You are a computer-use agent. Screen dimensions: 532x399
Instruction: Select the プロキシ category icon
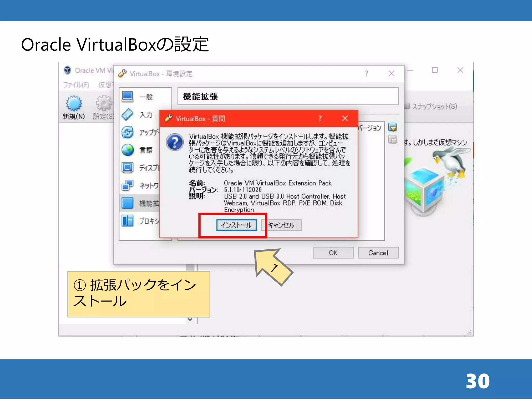pyautogui.click(x=128, y=221)
